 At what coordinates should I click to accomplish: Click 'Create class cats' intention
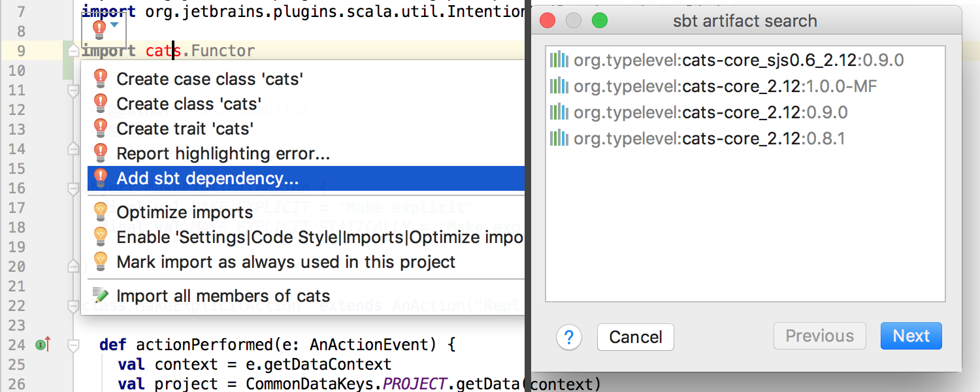pyautogui.click(x=189, y=104)
